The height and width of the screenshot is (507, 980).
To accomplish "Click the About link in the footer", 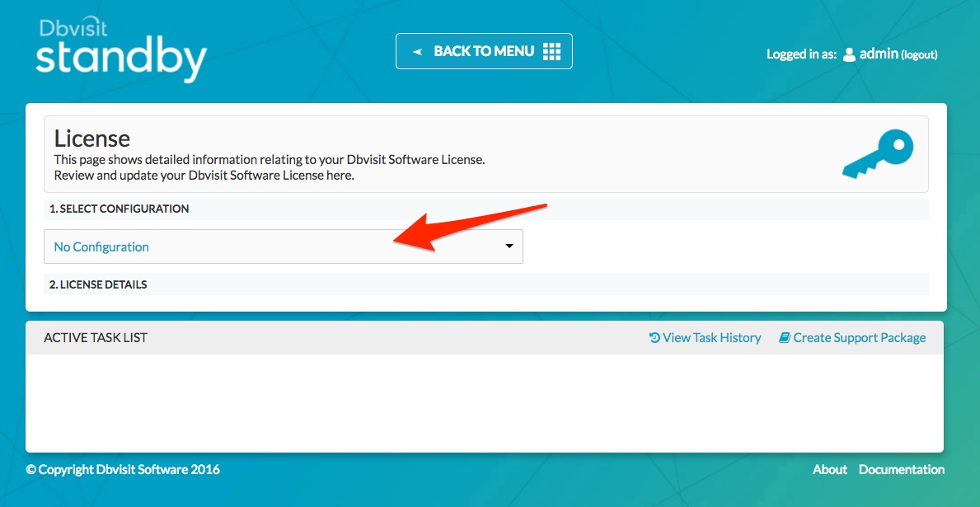I will (829, 469).
